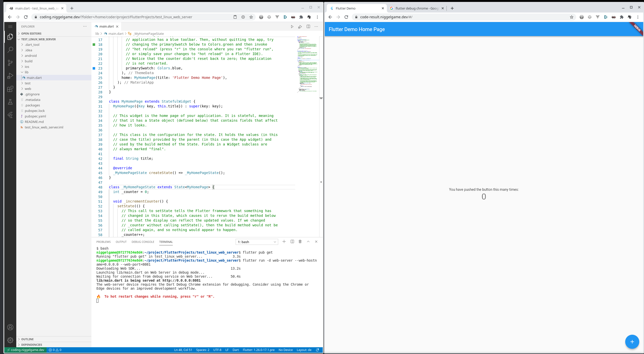Click No Device in status bar
This screenshot has height=354, width=644.
pos(285,350)
